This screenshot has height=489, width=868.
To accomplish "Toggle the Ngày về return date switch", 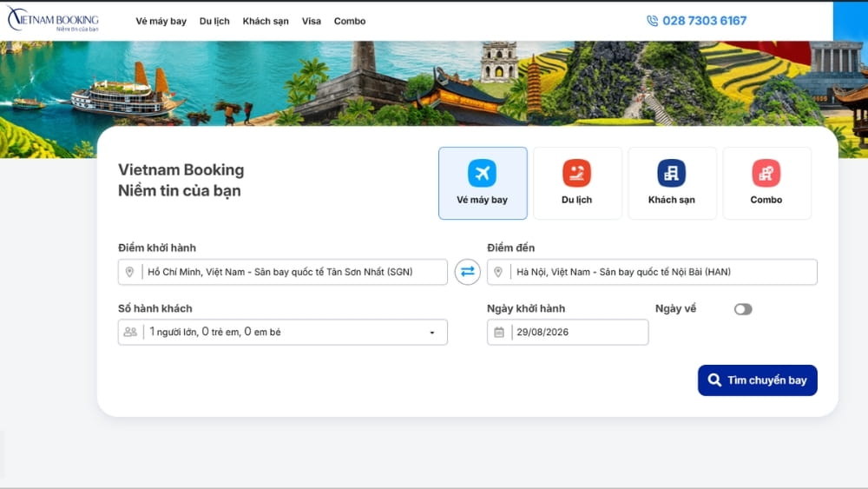I will [x=743, y=309].
